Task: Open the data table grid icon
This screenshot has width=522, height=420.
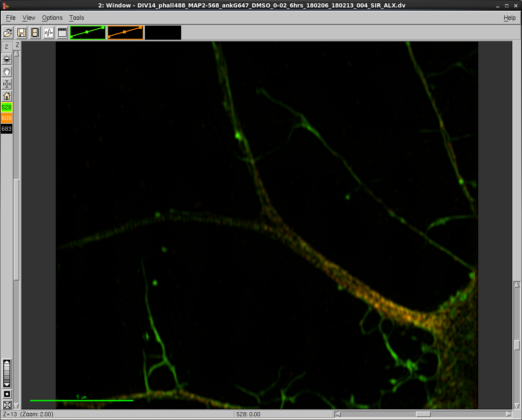Action: point(62,33)
